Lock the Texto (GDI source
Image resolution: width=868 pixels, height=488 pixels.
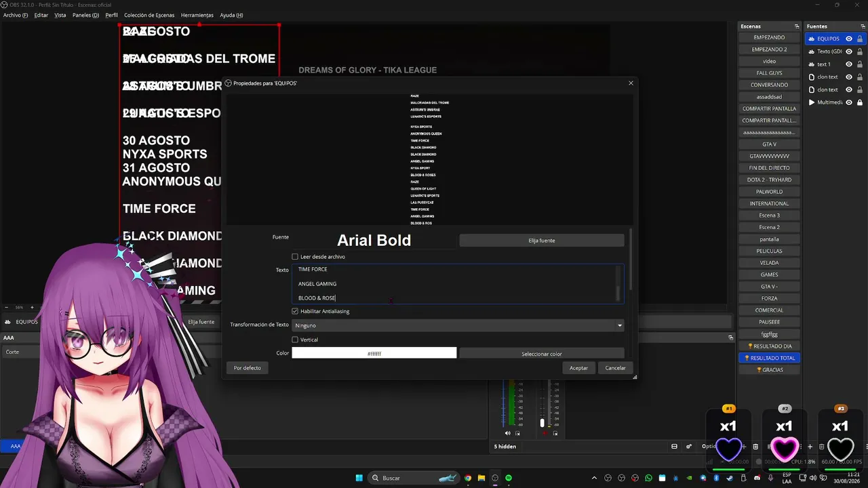point(860,52)
